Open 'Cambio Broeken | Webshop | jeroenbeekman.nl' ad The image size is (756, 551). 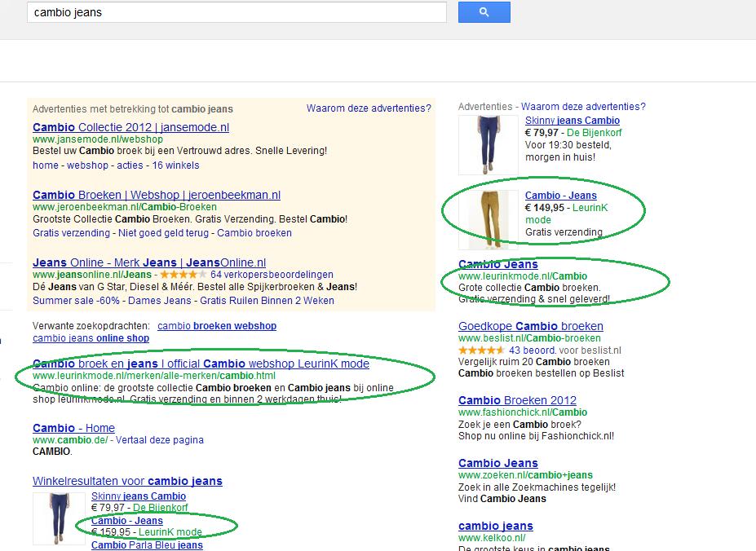pyautogui.click(x=157, y=196)
